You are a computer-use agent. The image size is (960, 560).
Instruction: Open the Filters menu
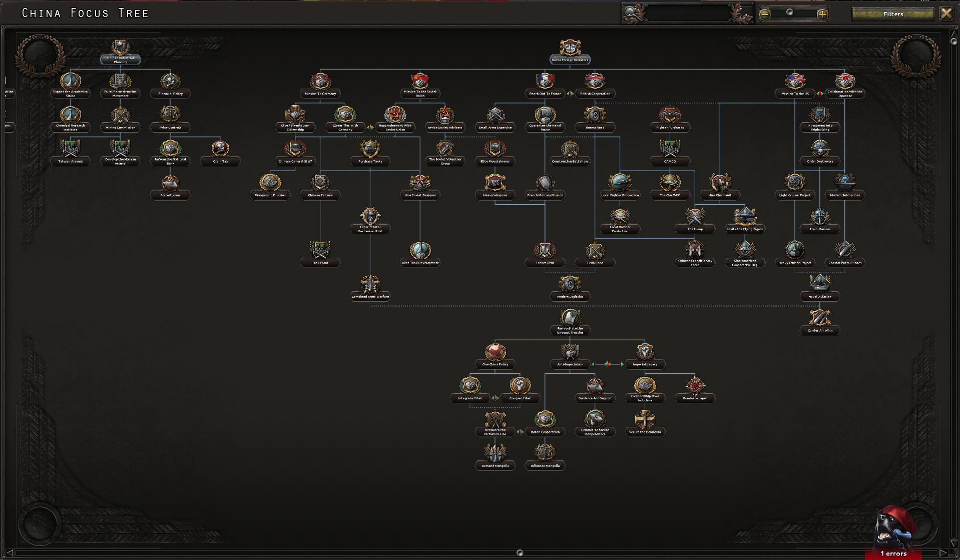click(893, 14)
